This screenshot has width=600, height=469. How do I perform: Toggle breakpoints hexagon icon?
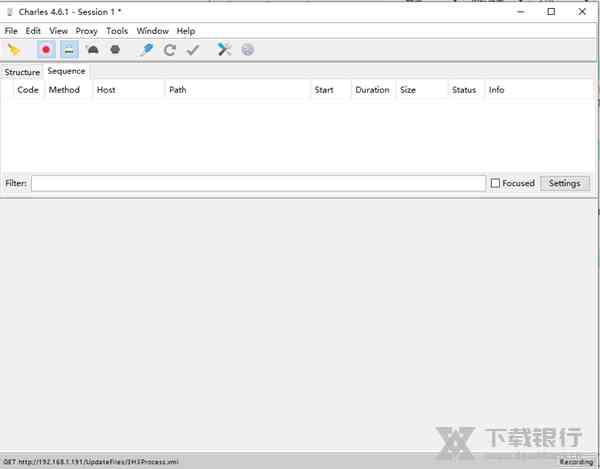point(115,50)
